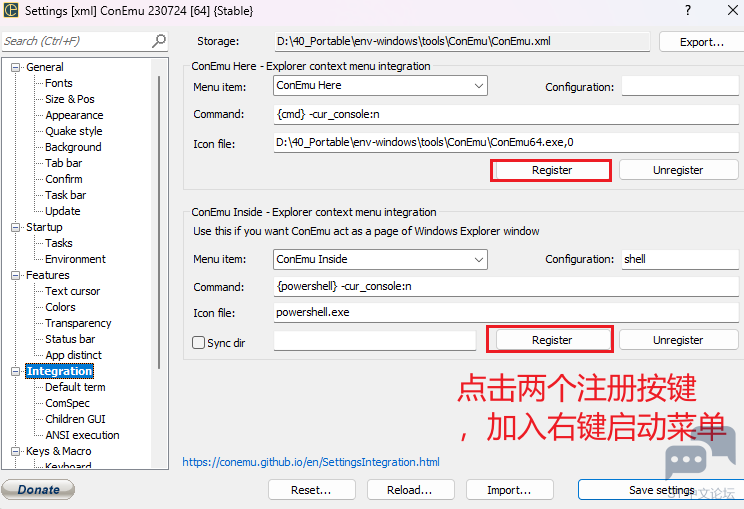Click the ConEmu Here Command input field

pyautogui.click(x=505, y=114)
